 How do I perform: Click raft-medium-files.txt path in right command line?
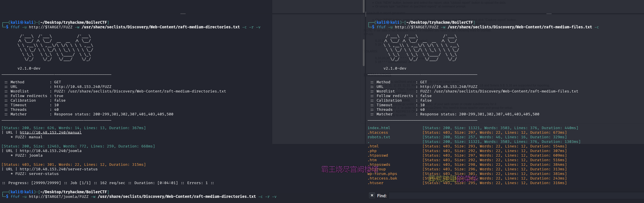[x=520, y=27]
